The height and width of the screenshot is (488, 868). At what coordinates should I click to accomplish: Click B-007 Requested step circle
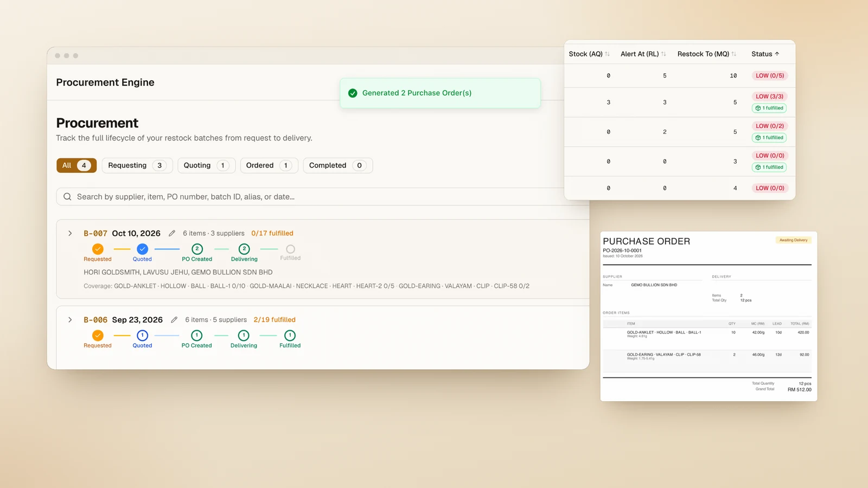pos(98,249)
